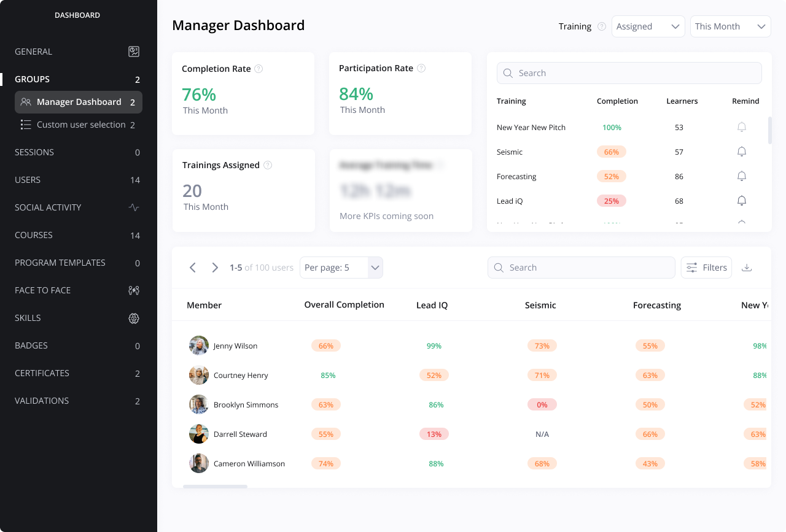Click the New Year New Pitch training row
This screenshot has width=786, height=532.
[629, 128]
